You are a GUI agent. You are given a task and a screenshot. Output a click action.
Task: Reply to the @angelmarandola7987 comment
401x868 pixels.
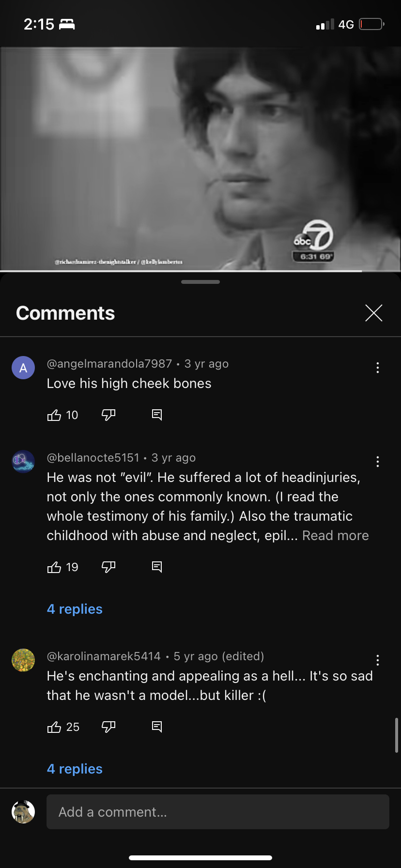157,415
